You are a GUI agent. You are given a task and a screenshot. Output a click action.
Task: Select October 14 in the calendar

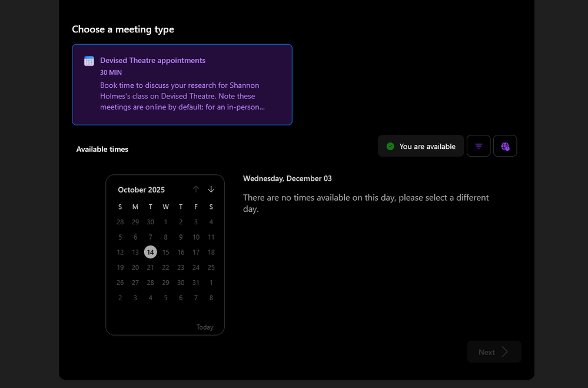(x=150, y=252)
